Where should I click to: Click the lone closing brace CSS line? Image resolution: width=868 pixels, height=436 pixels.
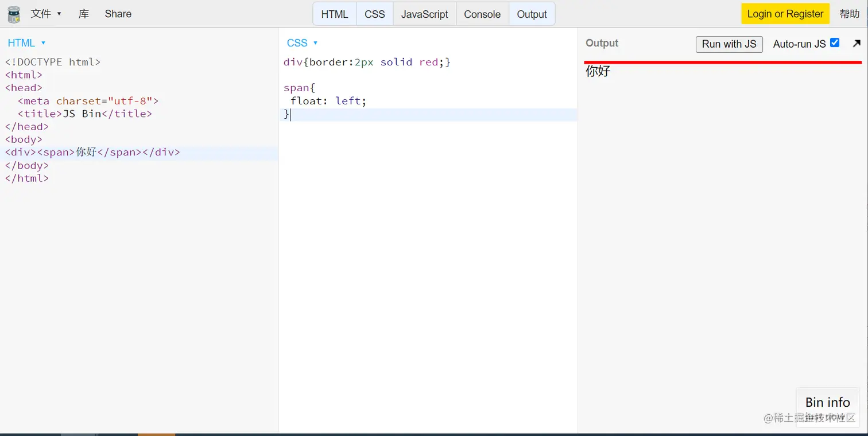click(287, 114)
